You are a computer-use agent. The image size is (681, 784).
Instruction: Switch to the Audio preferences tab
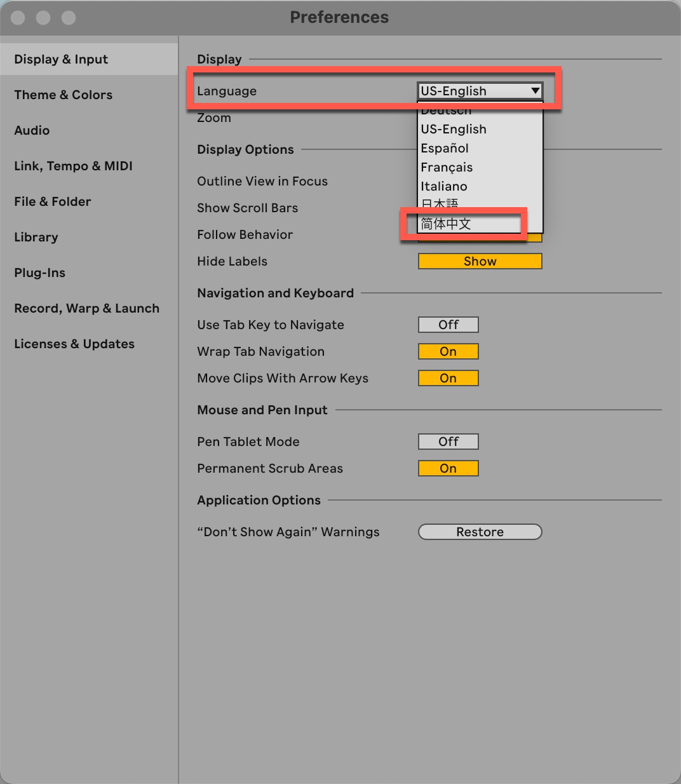click(32, 130)
